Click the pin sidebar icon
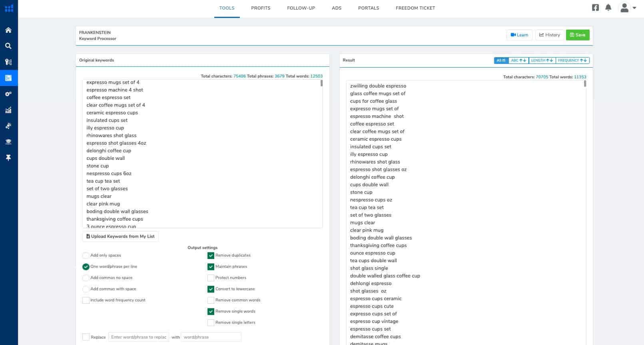This screenshot has height=345, width=644. [8, 158]
